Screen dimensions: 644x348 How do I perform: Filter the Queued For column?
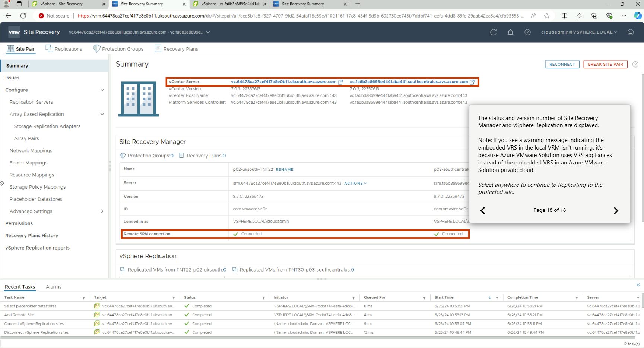[424, 298]
